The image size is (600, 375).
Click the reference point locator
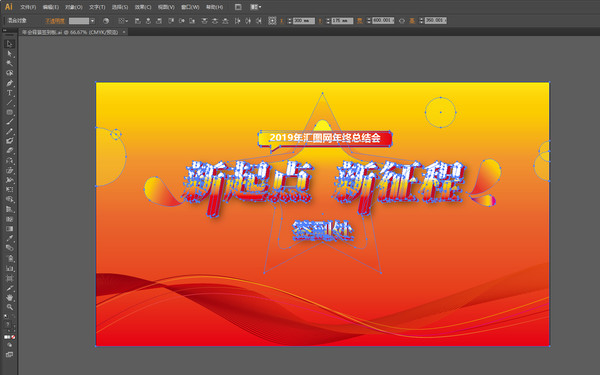pos(272,21)
